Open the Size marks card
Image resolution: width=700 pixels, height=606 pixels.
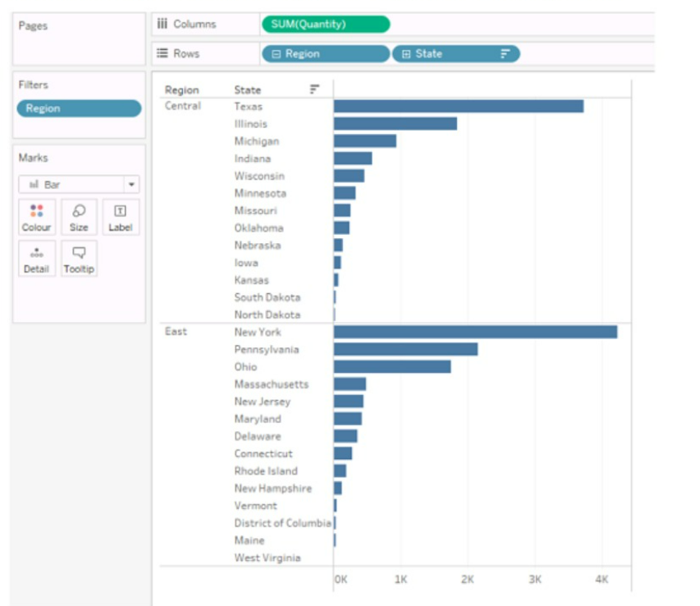click(79, 211)
